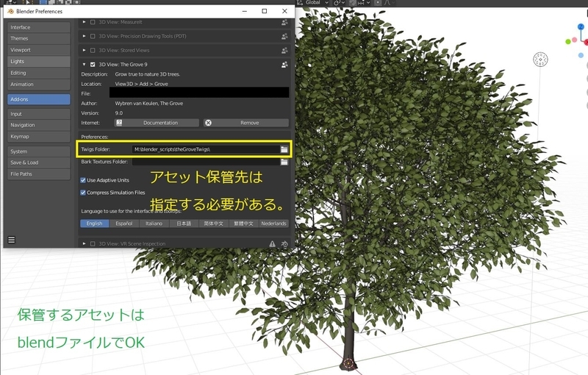Select Español interface language
The width and height of the screenshot is (588, 375).
tap(124, 224)
